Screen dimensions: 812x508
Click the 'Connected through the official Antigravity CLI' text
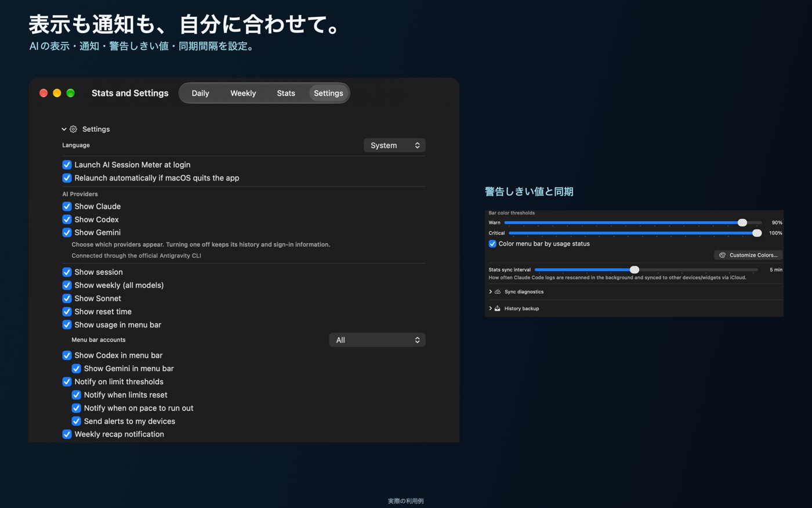coord(136,255)
